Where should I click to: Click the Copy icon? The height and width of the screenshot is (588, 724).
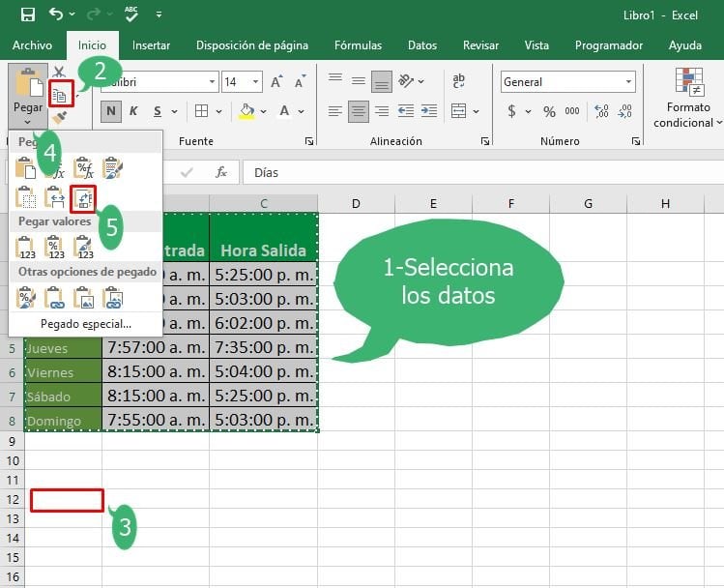(x=60, y=95)
